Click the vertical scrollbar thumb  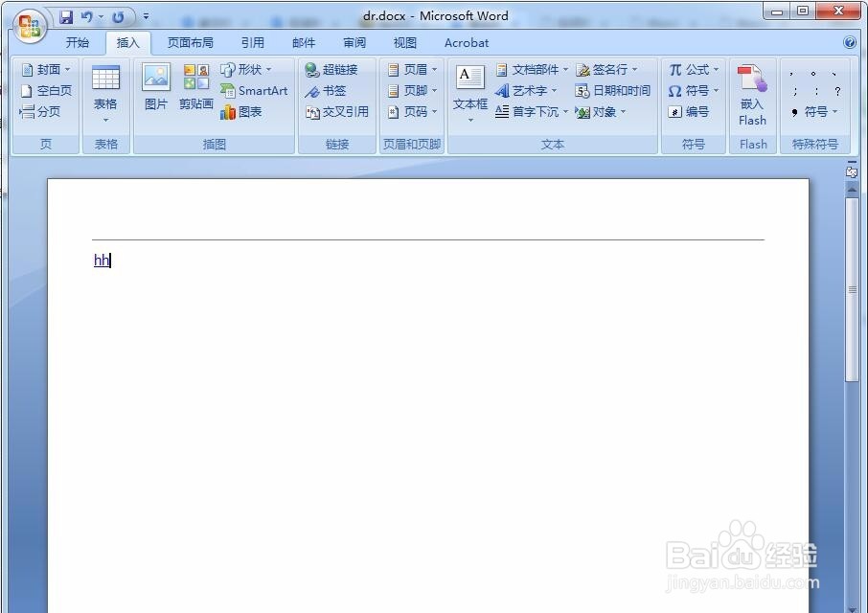(x=852, y=289)
